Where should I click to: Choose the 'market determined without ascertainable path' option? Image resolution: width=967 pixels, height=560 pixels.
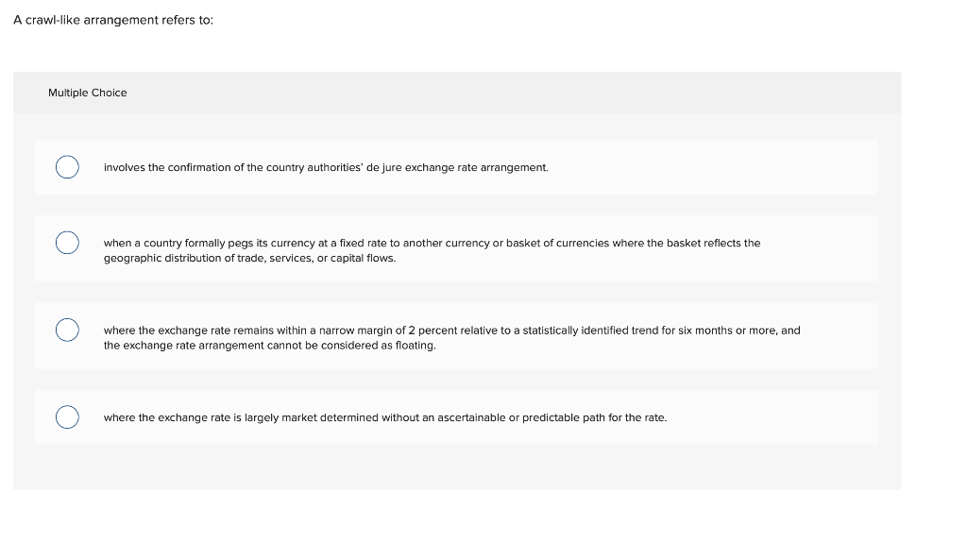(385, 416)
